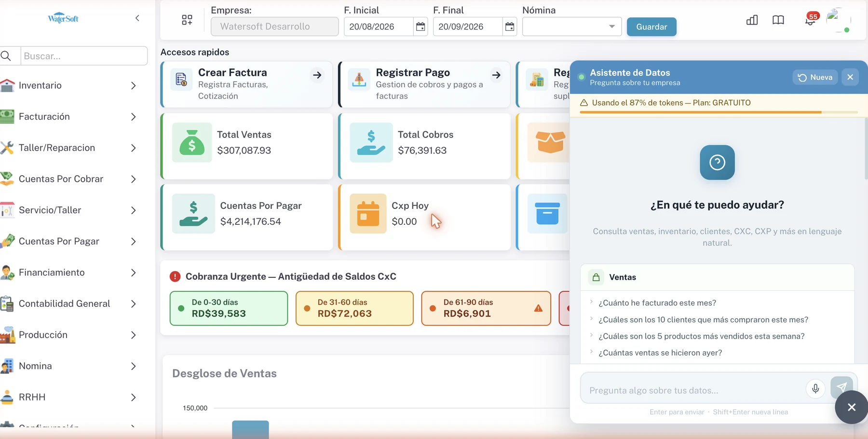Image resolution: width=868 pixels, height=439 pixels.
Task: Click the WaterSoft logo
Action: [63, 18]
